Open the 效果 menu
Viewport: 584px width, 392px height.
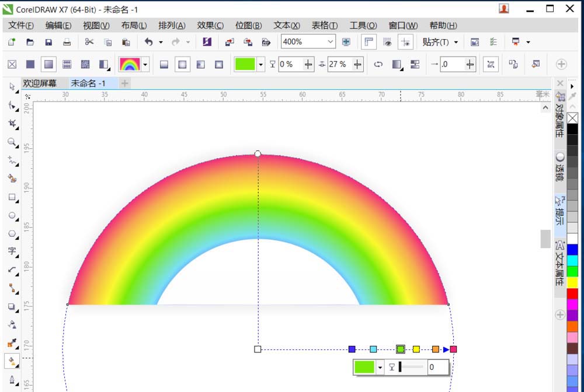pyautogui.click(x=210, y=25)
